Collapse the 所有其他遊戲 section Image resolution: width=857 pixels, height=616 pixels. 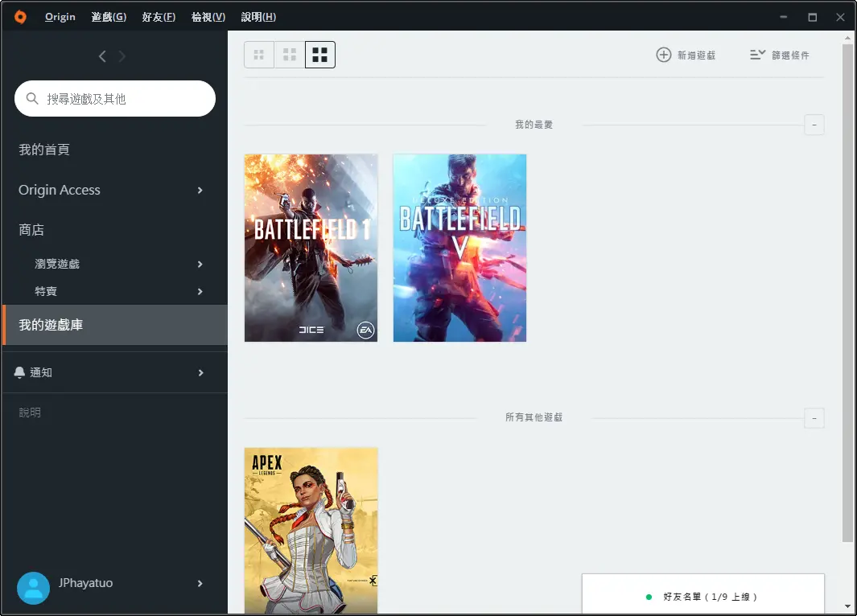tap(814, 418)
